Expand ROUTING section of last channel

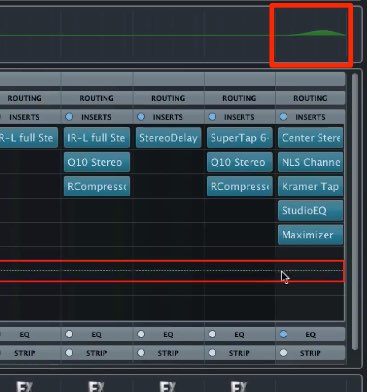(x=310, y=98)
